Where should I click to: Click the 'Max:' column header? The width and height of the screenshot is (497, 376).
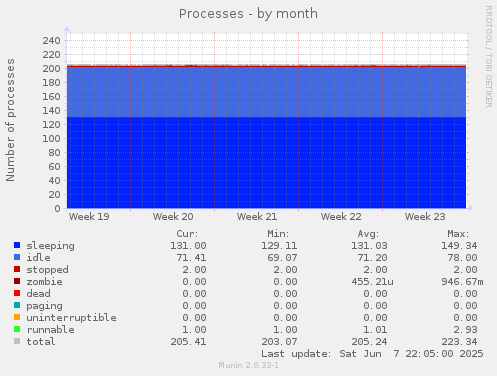458,234
